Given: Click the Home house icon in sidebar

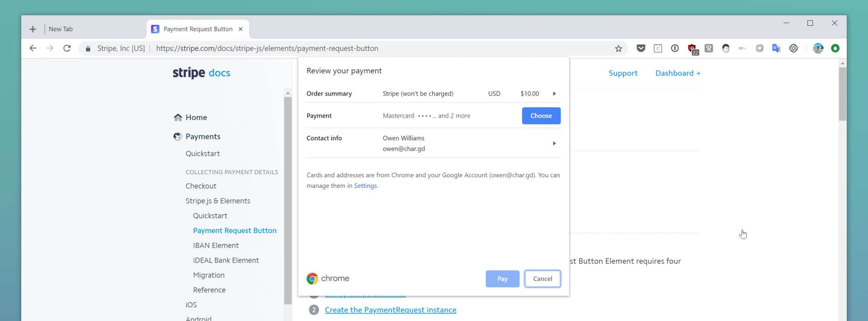Looking at the screenshot, I should 178,117.
